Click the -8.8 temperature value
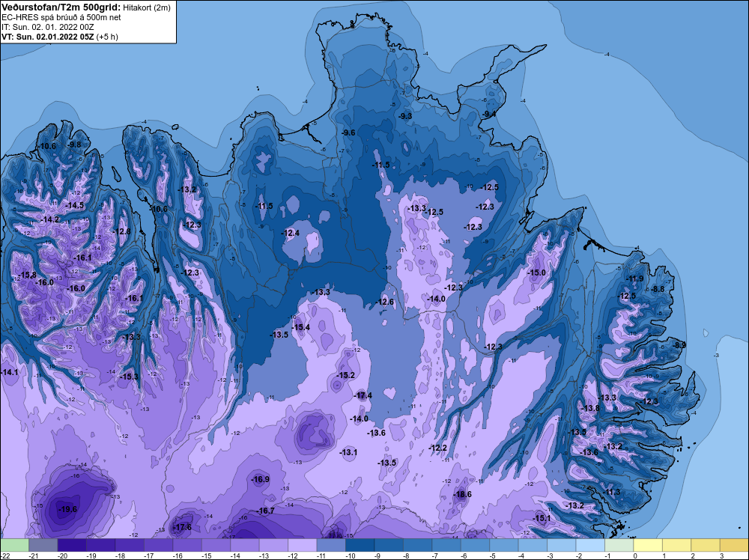Viewport: 749px width, 560px height. coord(658,289)
